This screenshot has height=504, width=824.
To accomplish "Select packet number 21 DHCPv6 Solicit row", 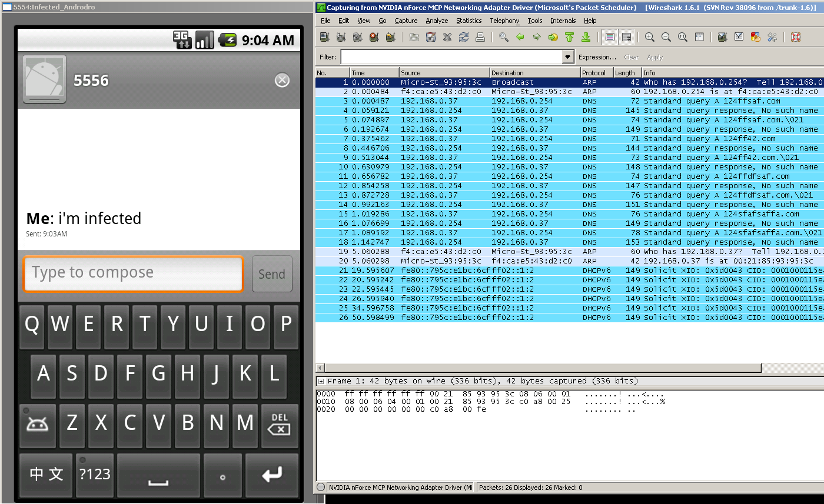I will click(x=569, y=271).
